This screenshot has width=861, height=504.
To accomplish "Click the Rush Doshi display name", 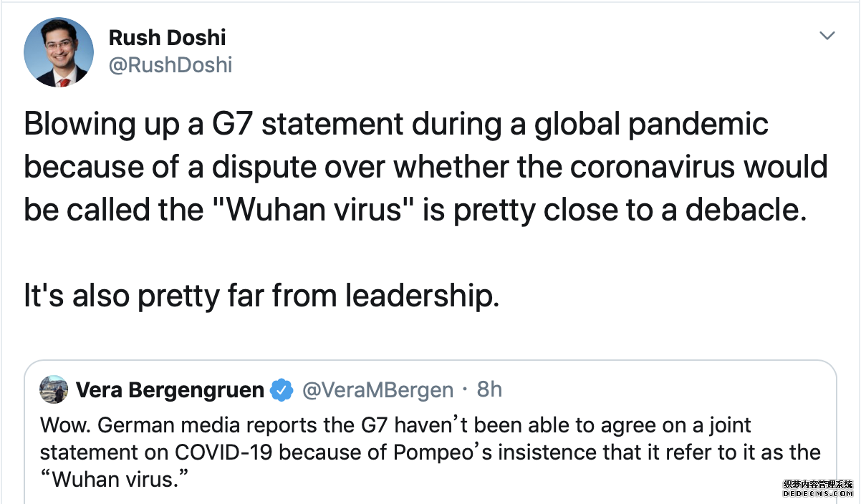I will [x=167, y=37].
